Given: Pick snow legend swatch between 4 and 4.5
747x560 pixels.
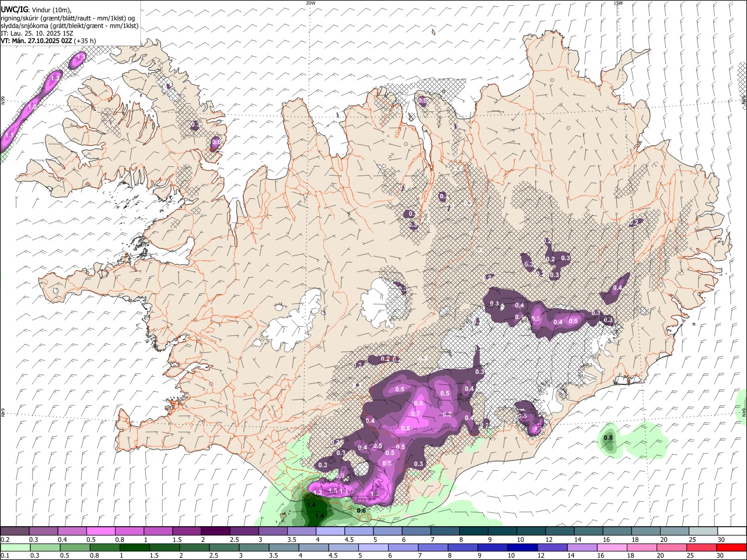Looking at the screenshot, I should 330,531.
